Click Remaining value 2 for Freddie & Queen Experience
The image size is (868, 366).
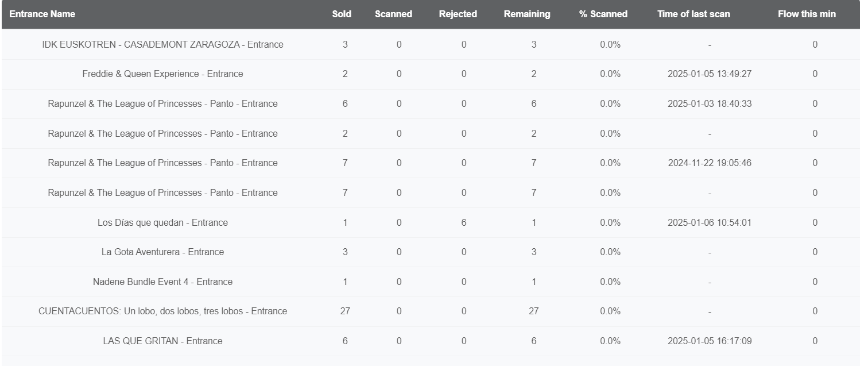click(534, 74)
